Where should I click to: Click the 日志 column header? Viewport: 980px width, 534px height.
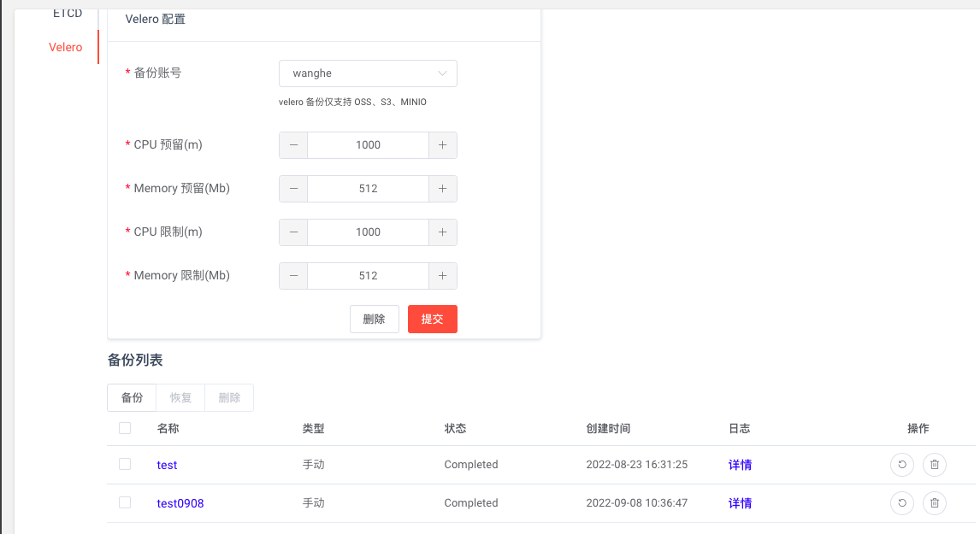[x=740, y=428]
